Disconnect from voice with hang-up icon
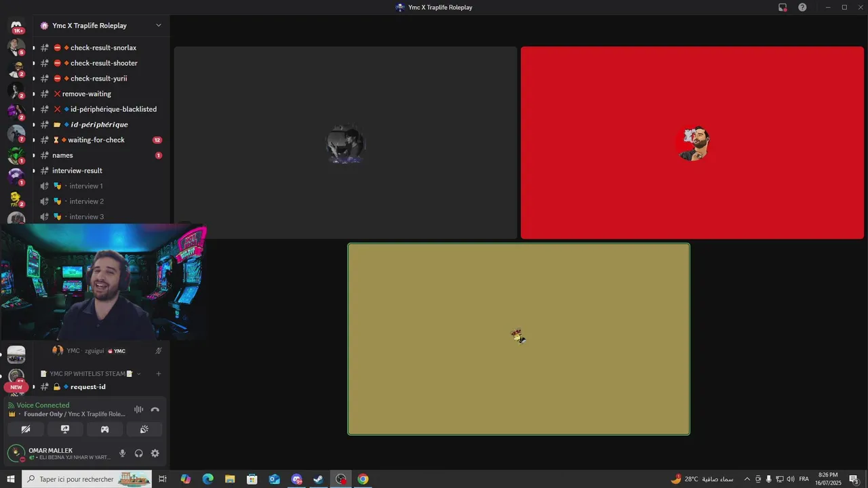The width and height of the screenshot is (868, 488). click(155, 409)
